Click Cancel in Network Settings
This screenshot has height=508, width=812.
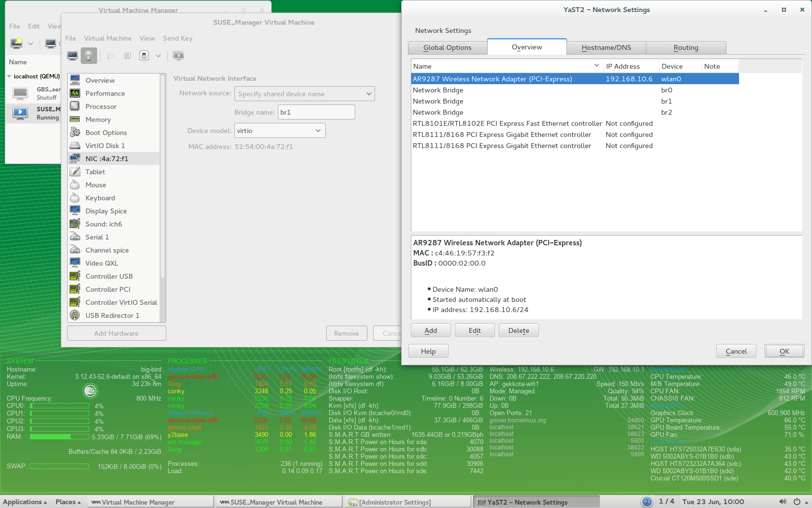736,351
